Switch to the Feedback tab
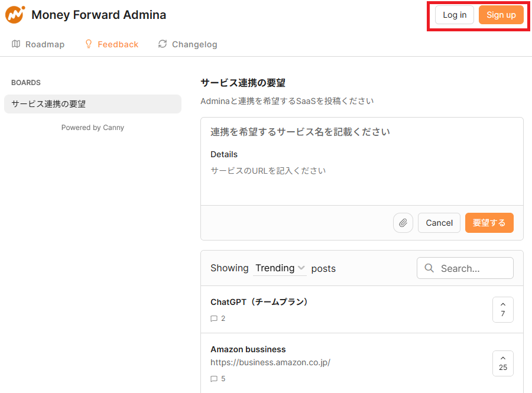 click(112, 44)
